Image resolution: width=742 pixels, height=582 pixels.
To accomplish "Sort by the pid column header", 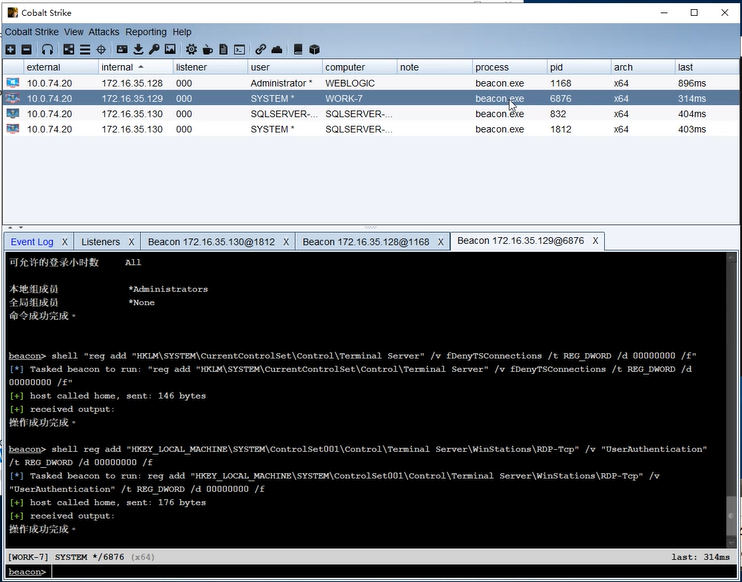I will click(579, 67).
